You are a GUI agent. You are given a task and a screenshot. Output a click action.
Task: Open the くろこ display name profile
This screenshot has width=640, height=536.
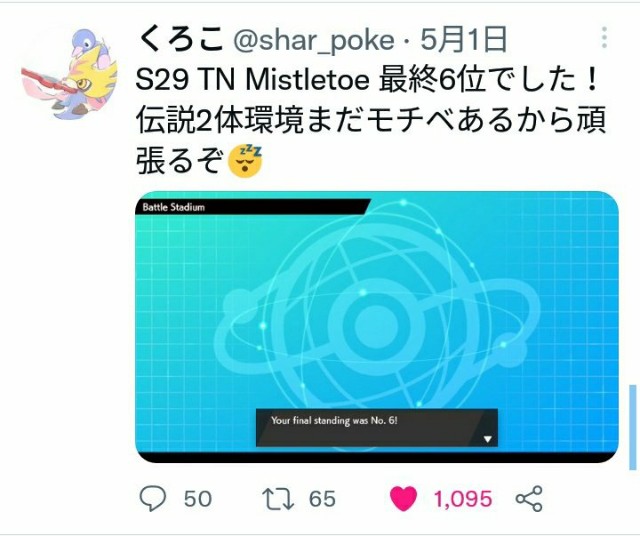181,39
